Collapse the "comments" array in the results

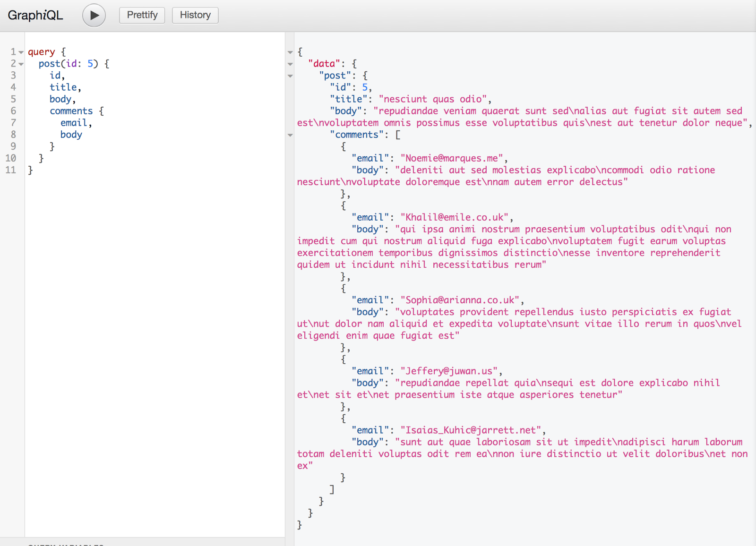pos(290,135)
